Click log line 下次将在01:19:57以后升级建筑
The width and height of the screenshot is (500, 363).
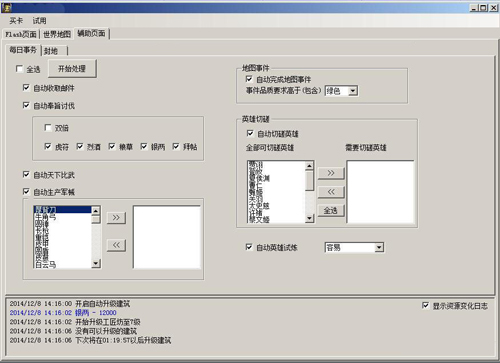click(x=90, y=340)
